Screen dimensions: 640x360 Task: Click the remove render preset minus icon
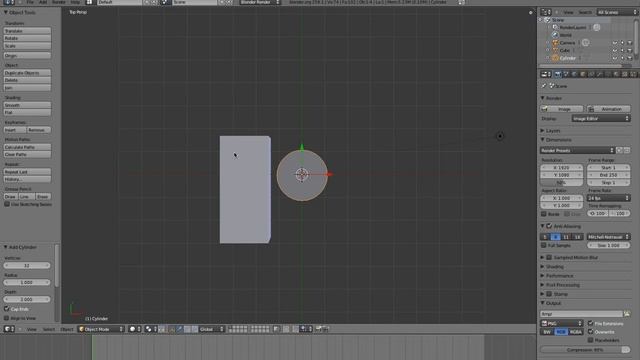coord(627,150)
